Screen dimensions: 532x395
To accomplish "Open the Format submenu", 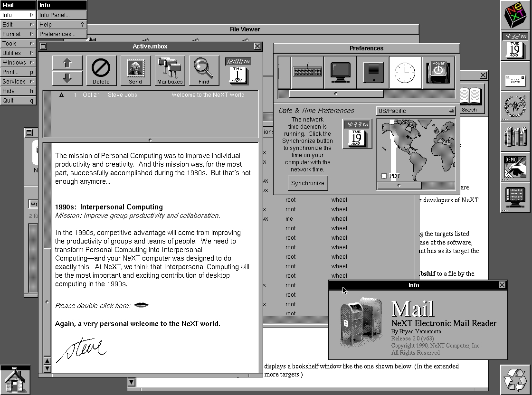I will [18, 34].
